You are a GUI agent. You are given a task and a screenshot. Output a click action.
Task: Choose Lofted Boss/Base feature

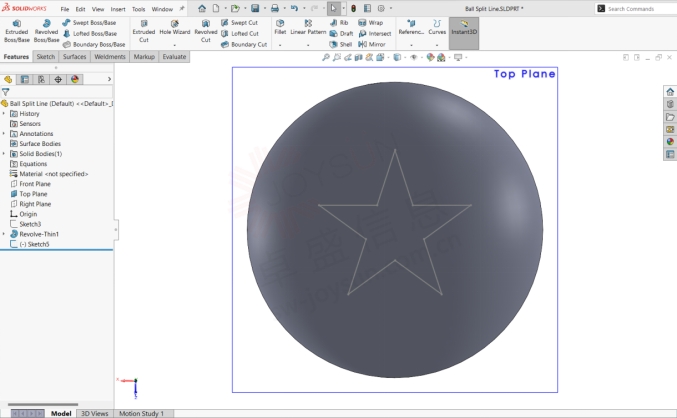pyautogui.click(x=90, y=33)
